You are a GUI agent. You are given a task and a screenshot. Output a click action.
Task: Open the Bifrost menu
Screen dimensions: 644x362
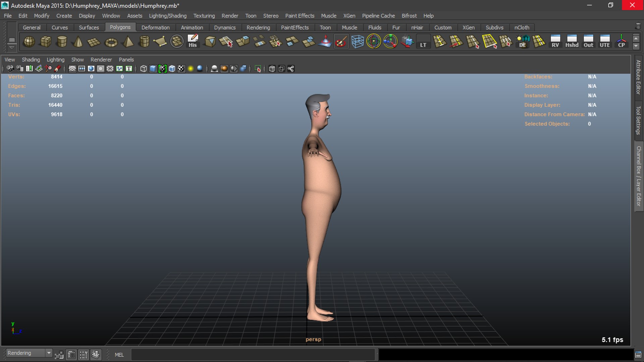(409, 16)
